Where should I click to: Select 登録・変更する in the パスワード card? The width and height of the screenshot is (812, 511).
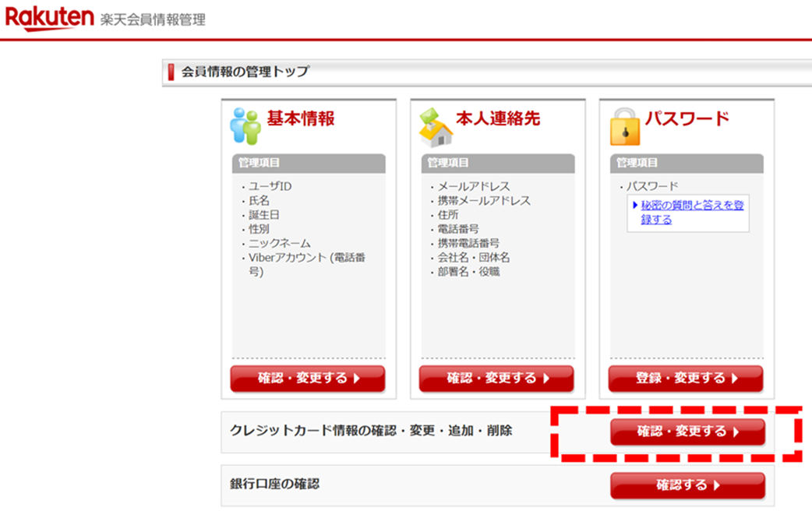click(687, 379)
